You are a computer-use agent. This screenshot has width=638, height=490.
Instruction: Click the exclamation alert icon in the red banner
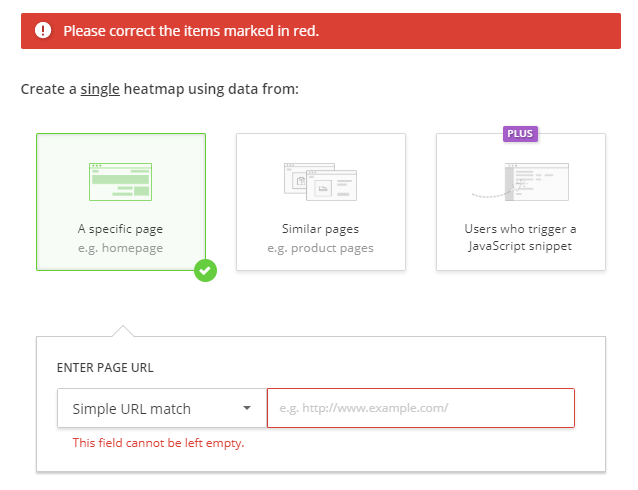pyautogui.click(x=43, y=31)
